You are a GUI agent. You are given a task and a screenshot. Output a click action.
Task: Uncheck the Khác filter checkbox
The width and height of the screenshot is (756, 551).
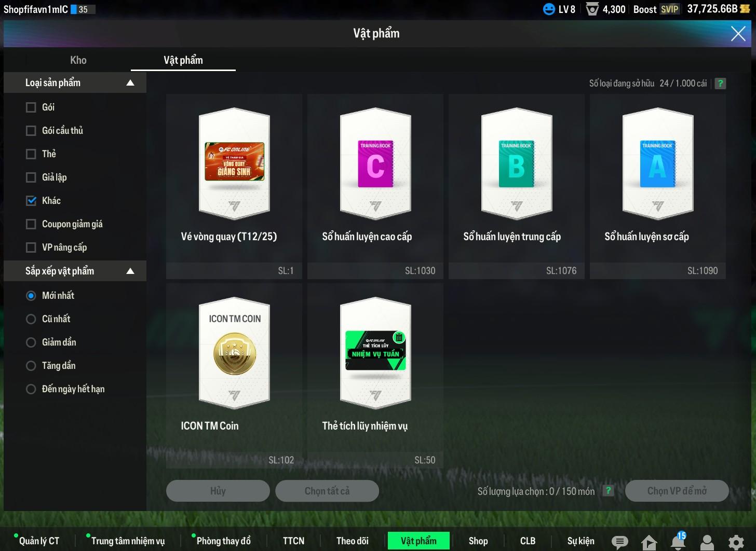[x=31, y=201]
